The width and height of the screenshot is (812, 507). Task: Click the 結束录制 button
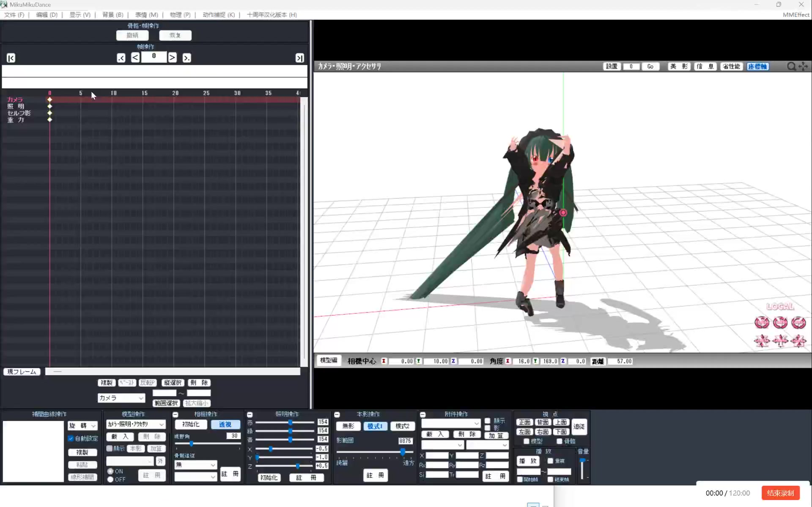(x=780, y=493)
